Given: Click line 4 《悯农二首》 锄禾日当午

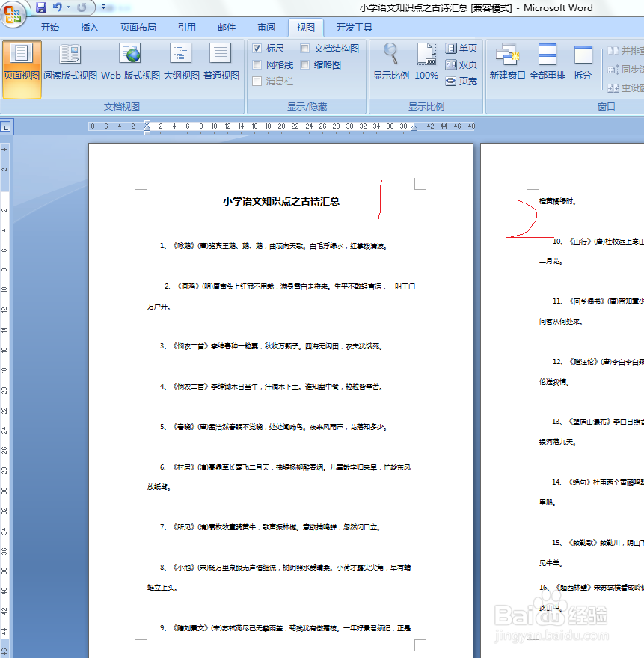Looking at the screenshot, I should click(272, 387).
